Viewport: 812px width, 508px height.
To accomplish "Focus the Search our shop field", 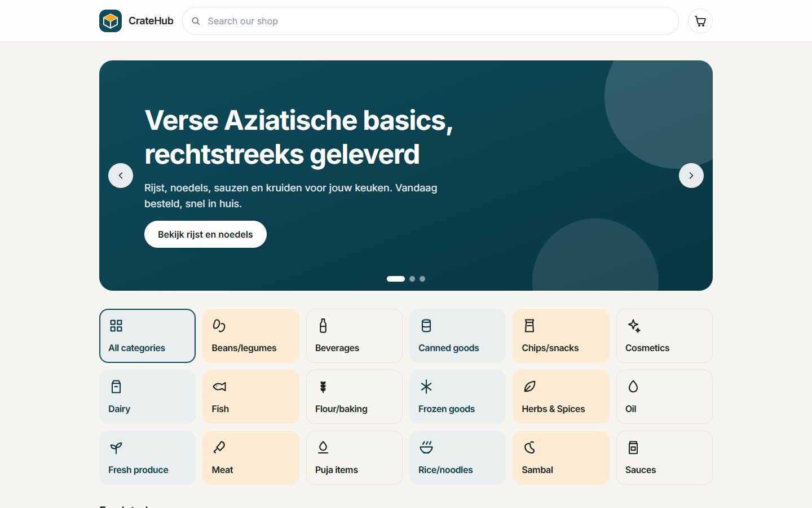I will tap(430, 21).
